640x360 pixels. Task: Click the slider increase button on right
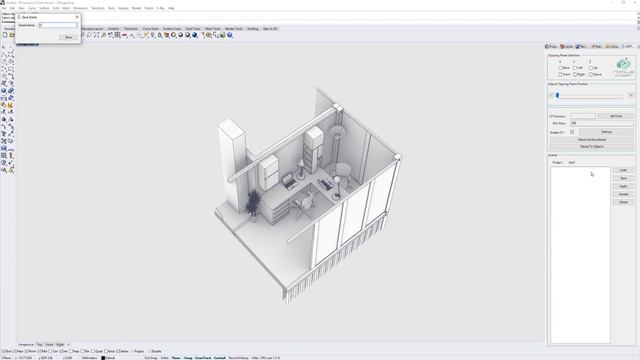[x=631, y=95]
